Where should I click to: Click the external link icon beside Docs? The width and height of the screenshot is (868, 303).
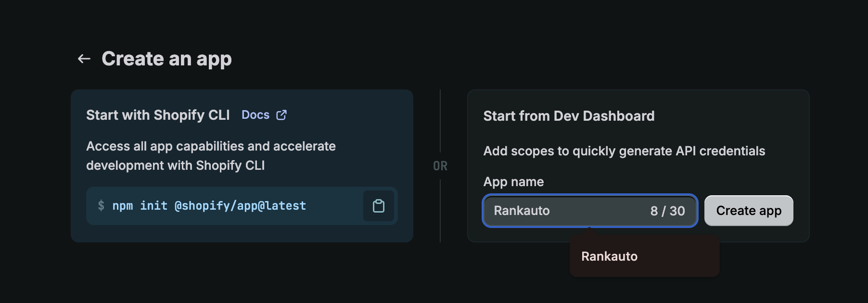click(x=281, y=115)
